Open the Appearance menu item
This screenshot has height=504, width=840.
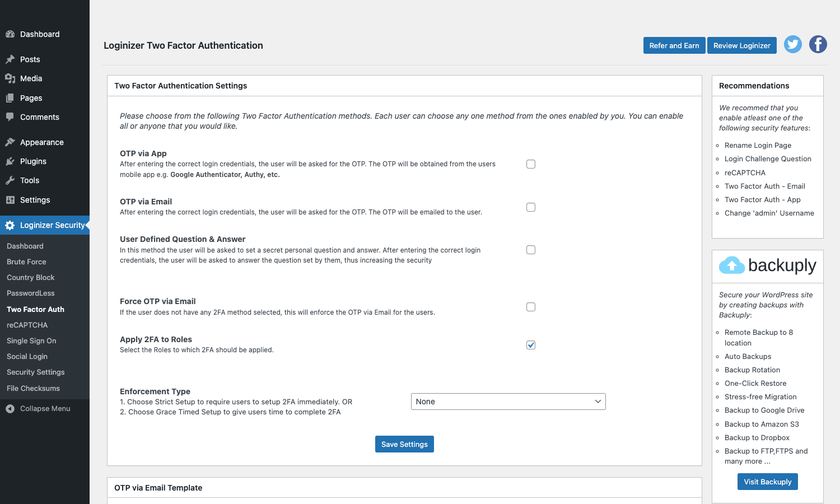pyautogui.click(x=42, y=142)
